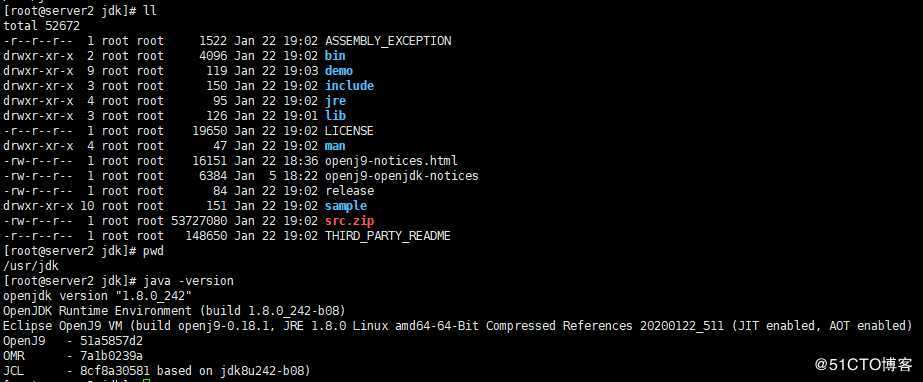Screen dimensions: 923x382
Task: Select the jre directory entry
Action: (335, 101)
